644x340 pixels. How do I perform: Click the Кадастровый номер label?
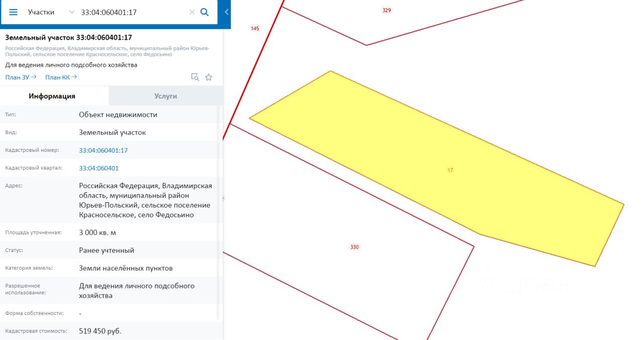[x=32, y=150]
